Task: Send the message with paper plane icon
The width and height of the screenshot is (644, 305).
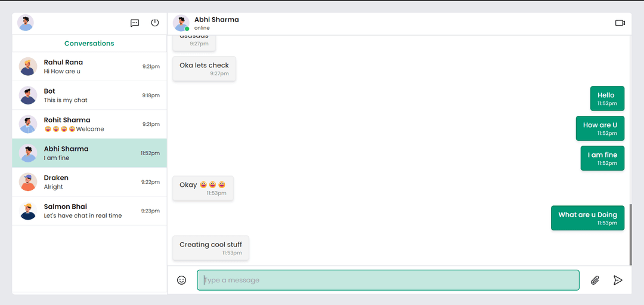Action: tap(618, 280)
